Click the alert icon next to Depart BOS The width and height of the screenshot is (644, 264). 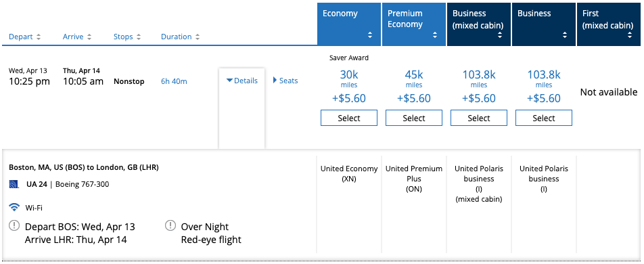14,225
